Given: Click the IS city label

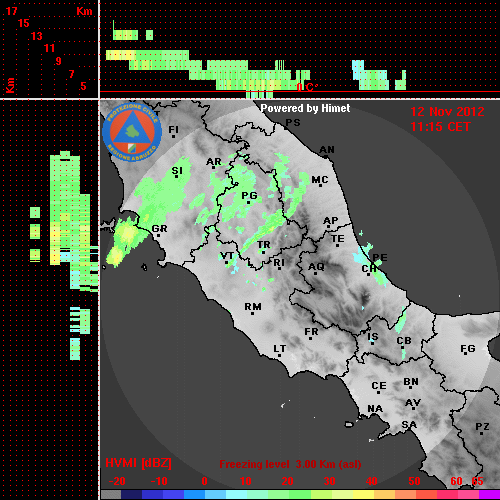Looking at the screenshot, I should [373, 337].
